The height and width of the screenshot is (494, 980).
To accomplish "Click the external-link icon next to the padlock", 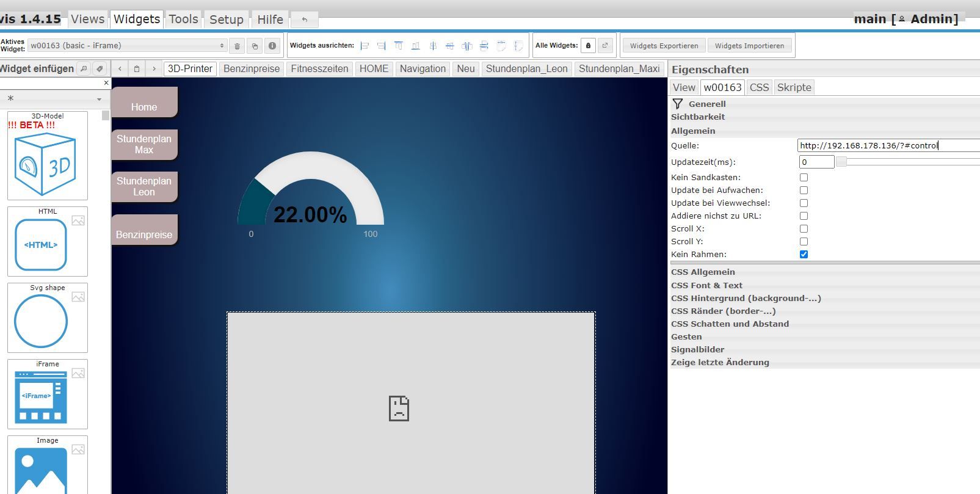I will point(605,46).
